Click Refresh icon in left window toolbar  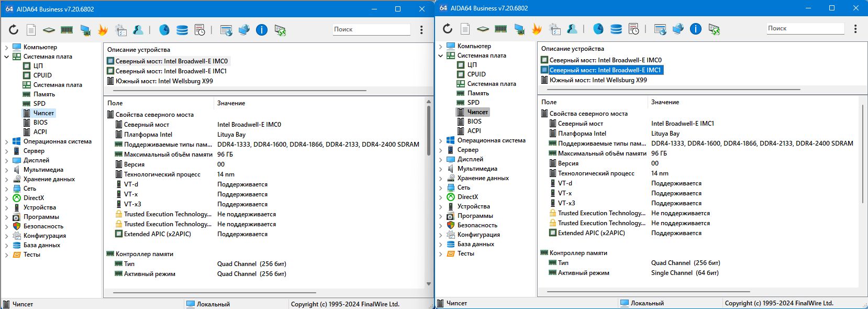[14, 30]
